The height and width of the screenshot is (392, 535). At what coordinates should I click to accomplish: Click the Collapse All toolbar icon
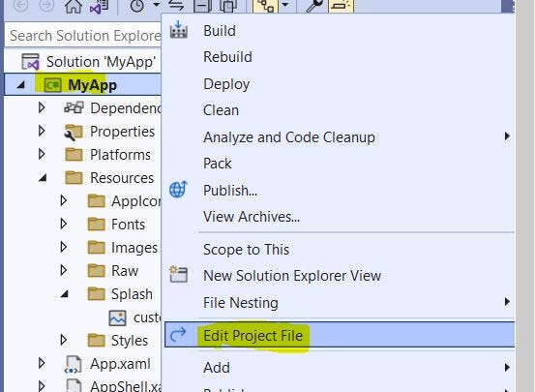(202, 6)
